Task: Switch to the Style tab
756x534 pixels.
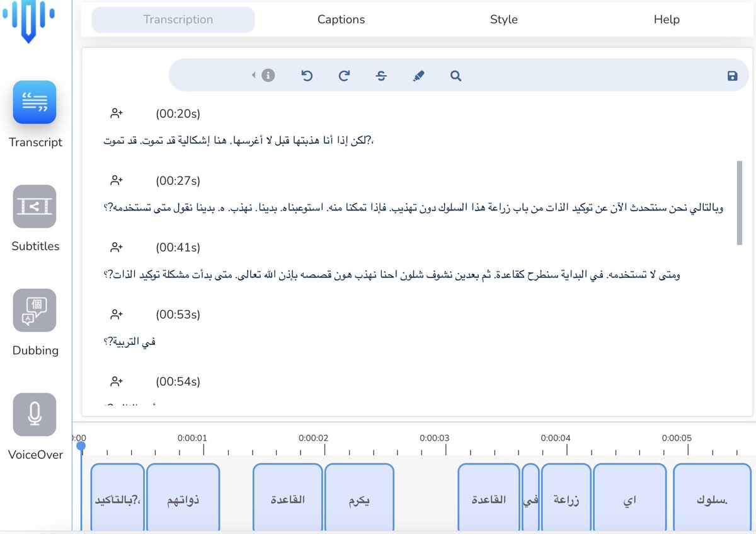Action: click(504, 20)
